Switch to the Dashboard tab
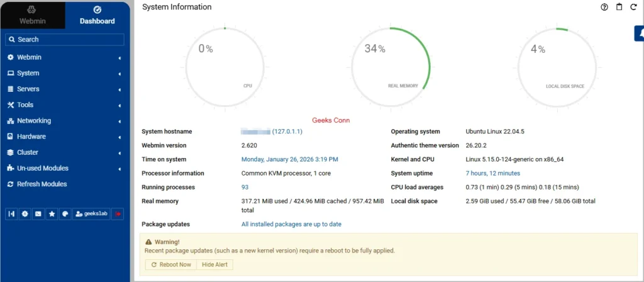Viewport: 644px width, 282px height. 97,16
